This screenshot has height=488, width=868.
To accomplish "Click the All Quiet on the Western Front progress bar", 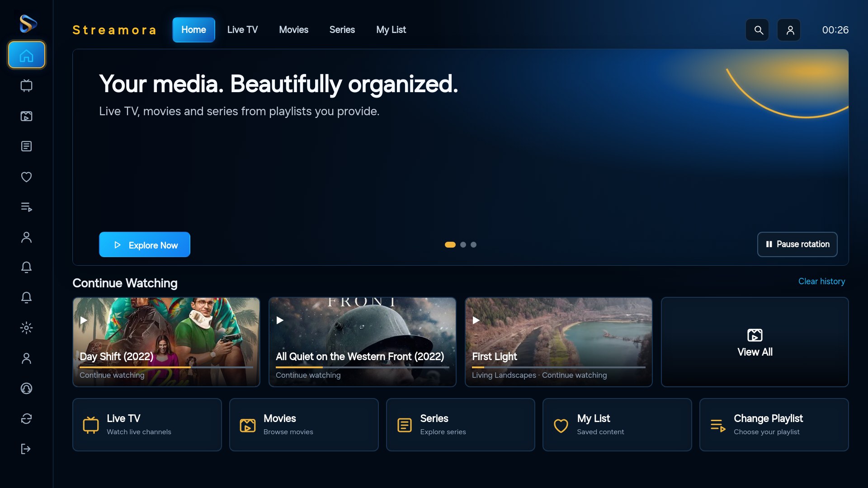I will [363, 367].
